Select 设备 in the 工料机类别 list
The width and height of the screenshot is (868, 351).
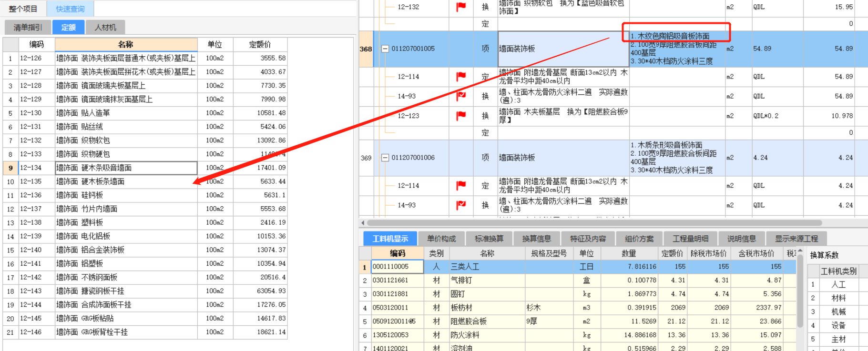[838, 326]
